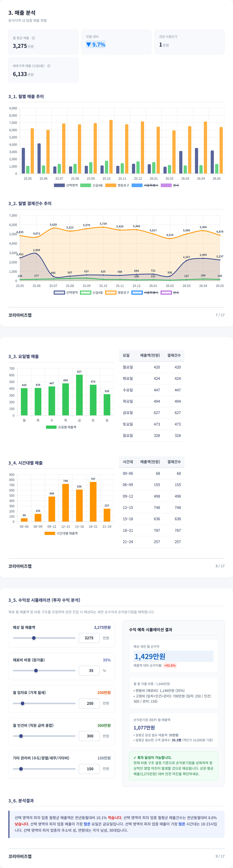Click 월 평균 매출 value 3,275만원
Screen dimensions: 233x868
click(23, 46)
